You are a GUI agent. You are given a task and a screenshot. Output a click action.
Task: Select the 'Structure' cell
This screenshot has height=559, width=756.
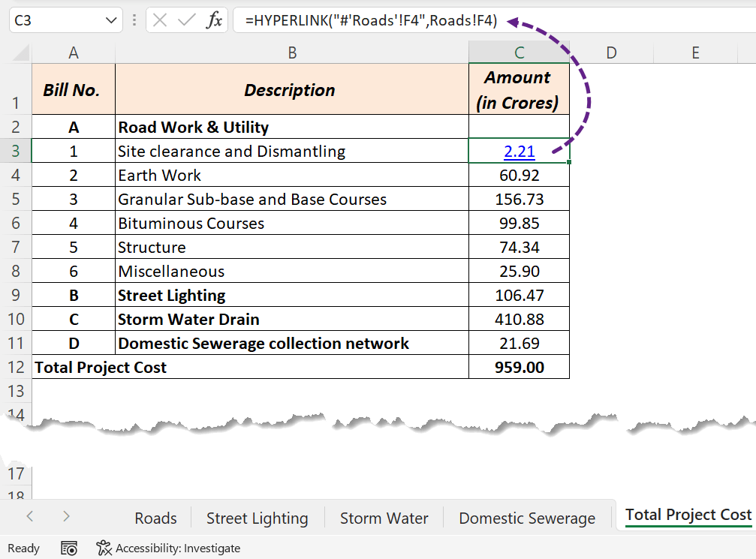coord(292,247)
